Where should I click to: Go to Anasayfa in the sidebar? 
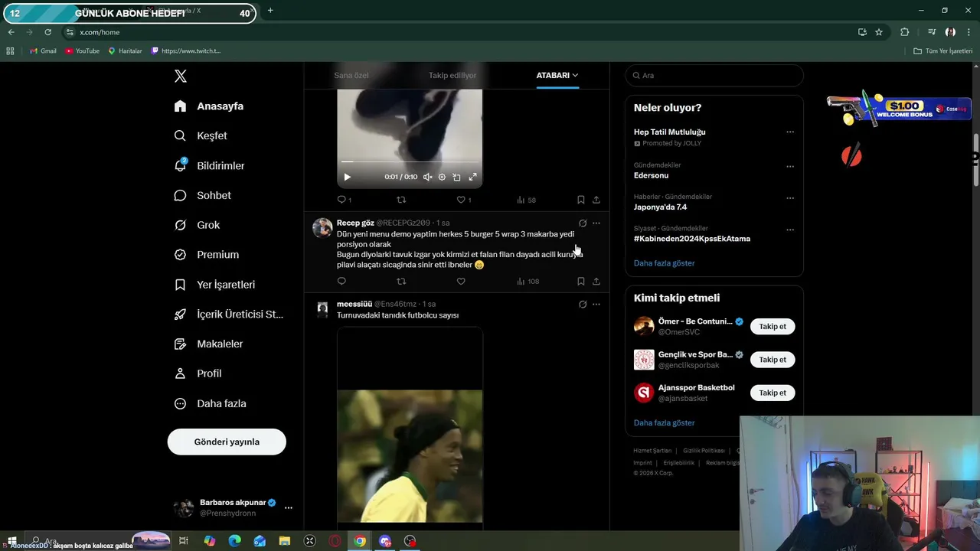(208, 106)
